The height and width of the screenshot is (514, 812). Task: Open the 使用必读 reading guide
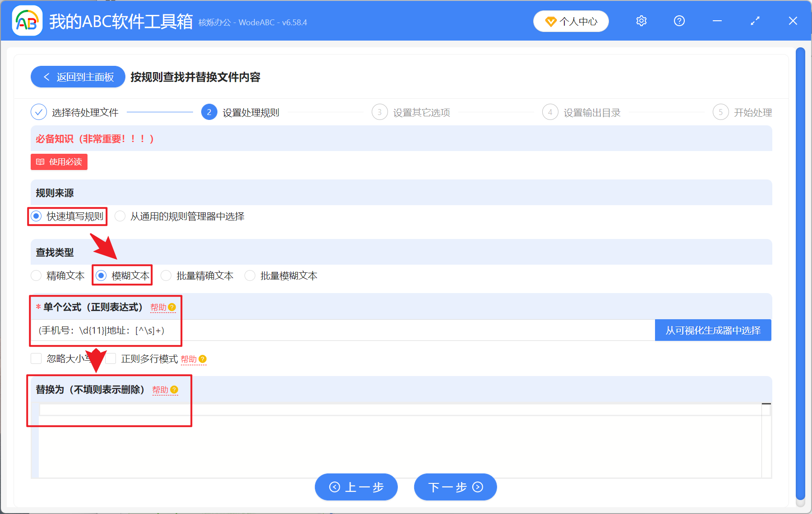[x=59, y=162]
